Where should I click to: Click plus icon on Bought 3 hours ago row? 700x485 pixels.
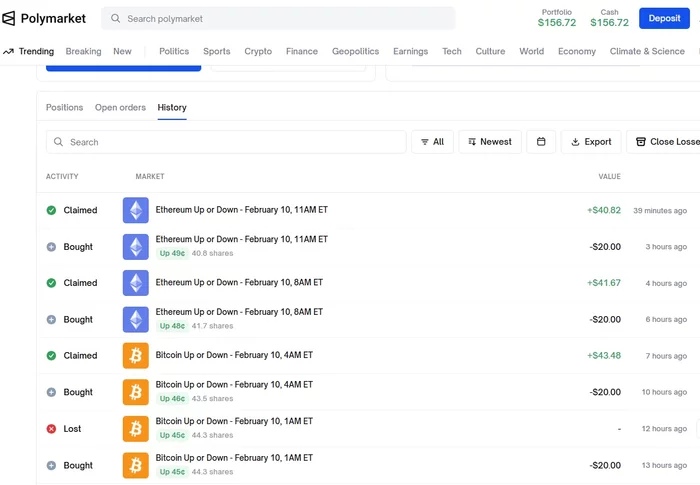pyautogui.click(x=51, y=247)
